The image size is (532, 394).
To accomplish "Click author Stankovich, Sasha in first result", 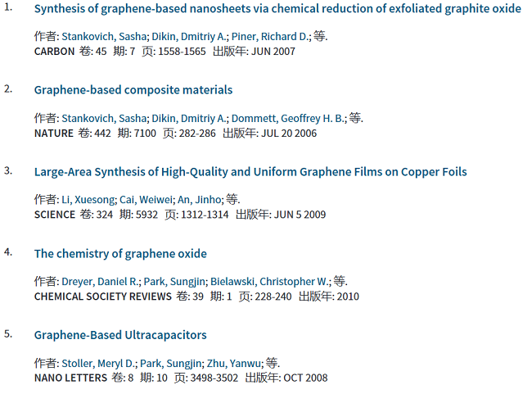I will coord(104,36).
